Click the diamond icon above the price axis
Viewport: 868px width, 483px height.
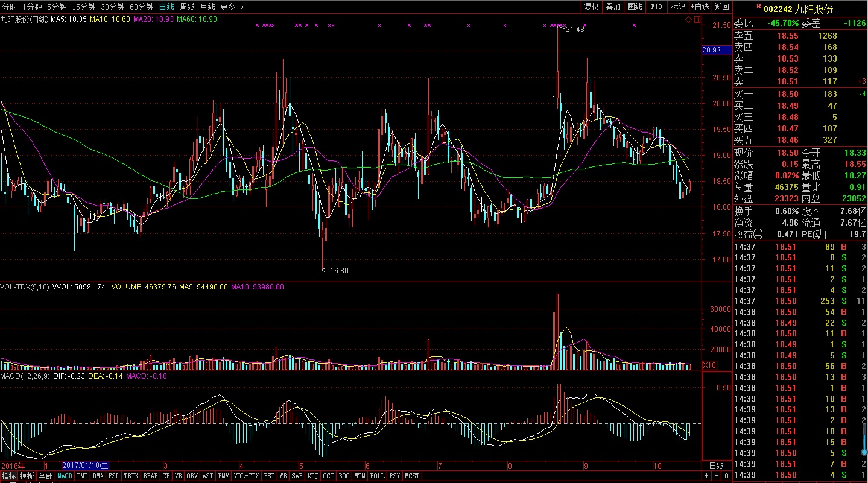click(689, 20)
